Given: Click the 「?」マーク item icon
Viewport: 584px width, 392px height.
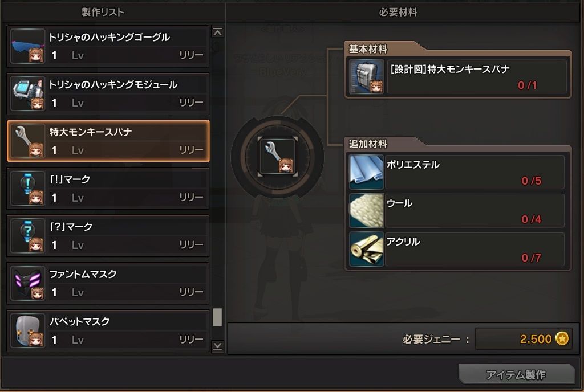Looking at the screenshot, I should pyautogui.click(x=28, y=236).
